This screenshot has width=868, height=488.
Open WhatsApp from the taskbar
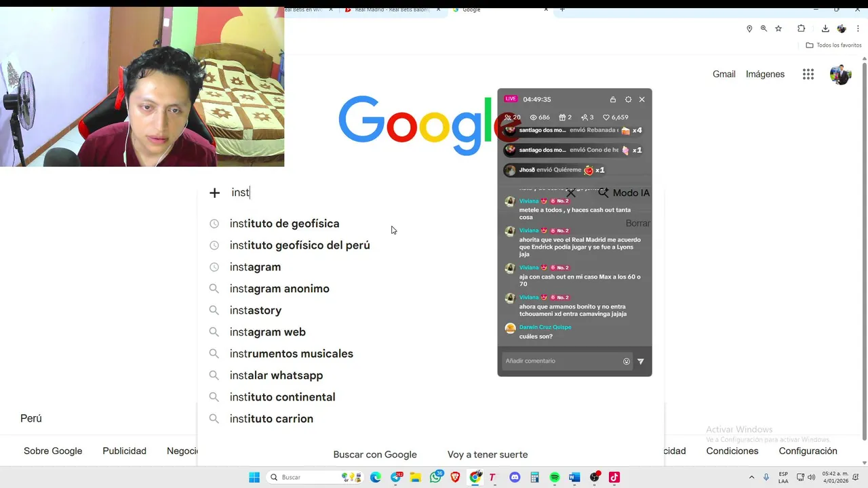click(x=436, y=477)
